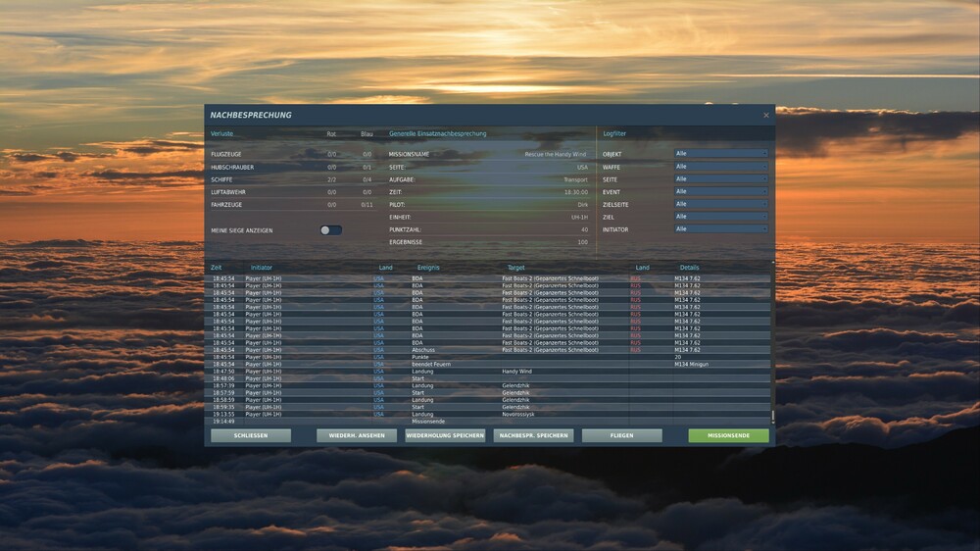Click the Zeit value 18:30:00
Viewport: 980px width, 551px height.
(576, 192)
